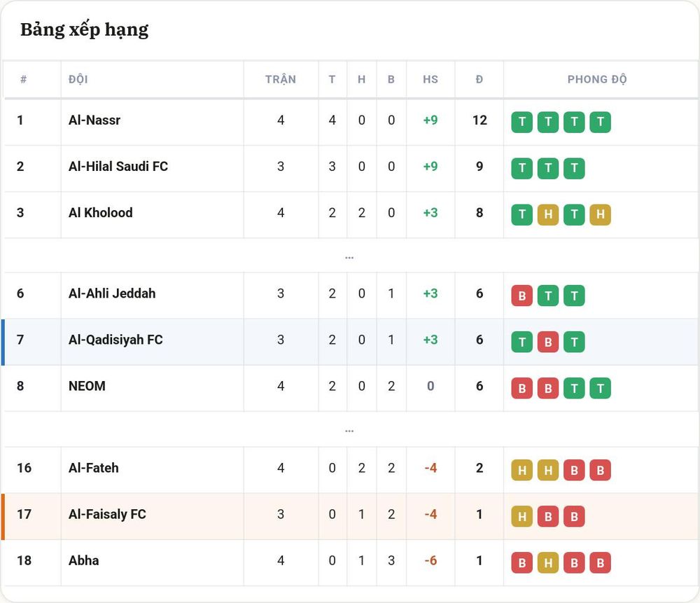The image size is (700, 603).
Task: Click Al-Hilal's first green T win badge
Action: (x=522, y=168)
